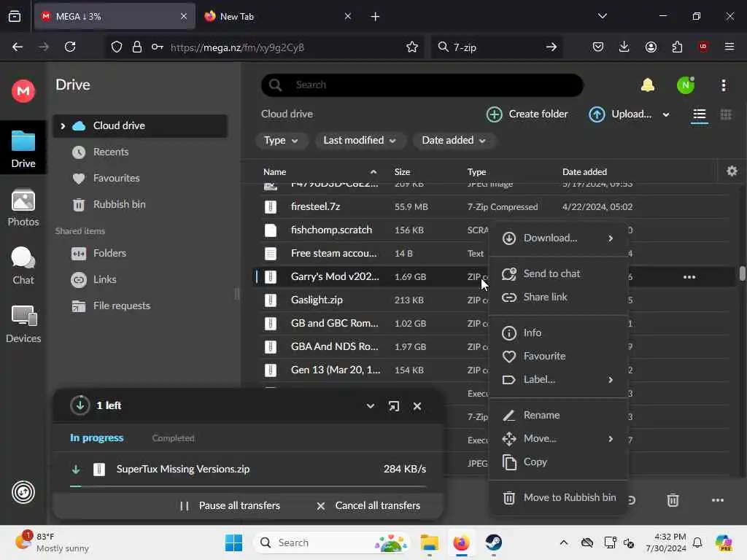Open Links in sidebar

(x=140, y=279)
